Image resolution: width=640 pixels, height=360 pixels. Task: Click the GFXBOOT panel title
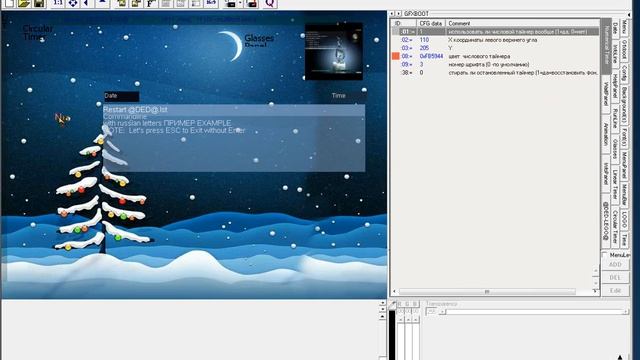click(416, 14)
